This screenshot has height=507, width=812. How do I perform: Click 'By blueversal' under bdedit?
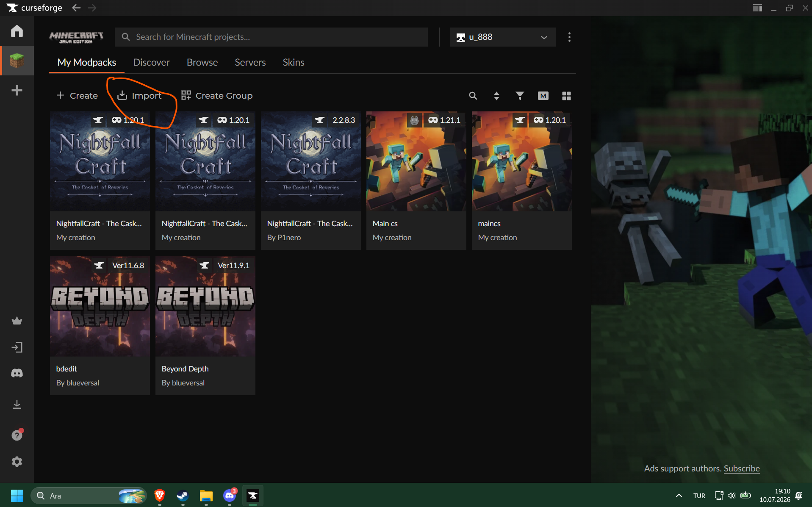[x=78, y=383]
